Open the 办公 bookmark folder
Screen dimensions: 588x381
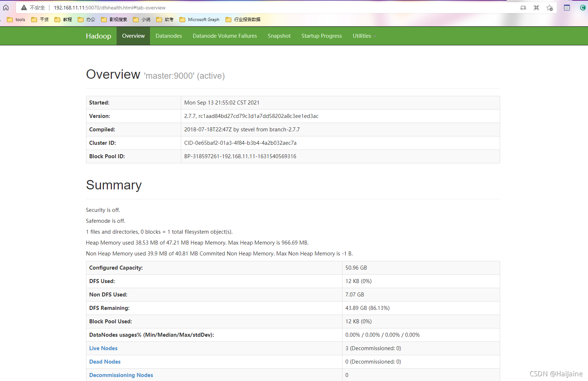click(86, 20)
